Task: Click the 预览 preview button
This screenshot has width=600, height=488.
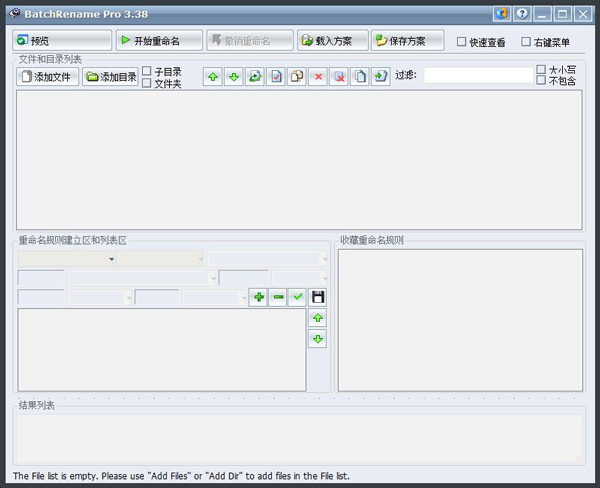Action: tap(62, 40)
